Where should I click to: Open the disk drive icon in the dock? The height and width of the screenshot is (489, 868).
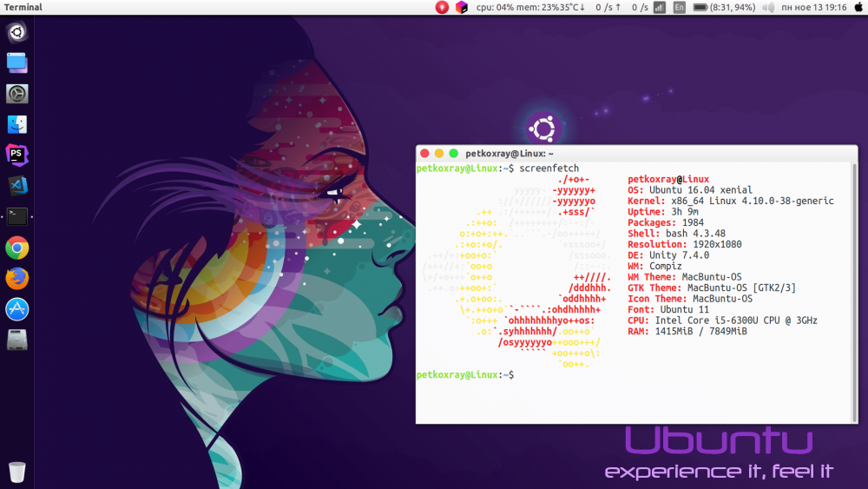(x=17, y=340)
